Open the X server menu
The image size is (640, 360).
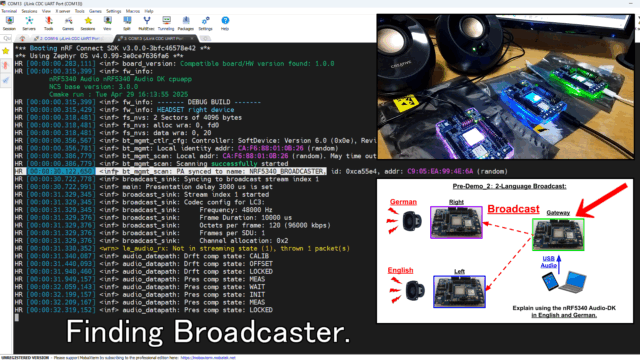coord(63,11)
